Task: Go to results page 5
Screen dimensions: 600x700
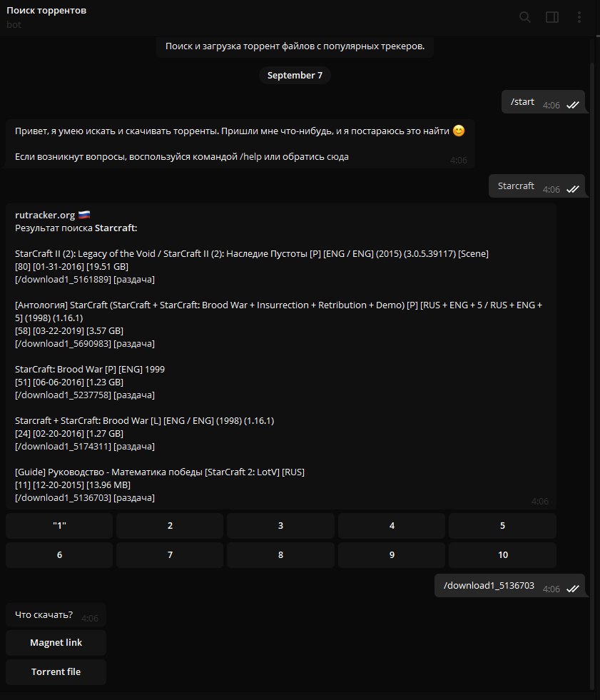Action: click(x=502, y=525)
